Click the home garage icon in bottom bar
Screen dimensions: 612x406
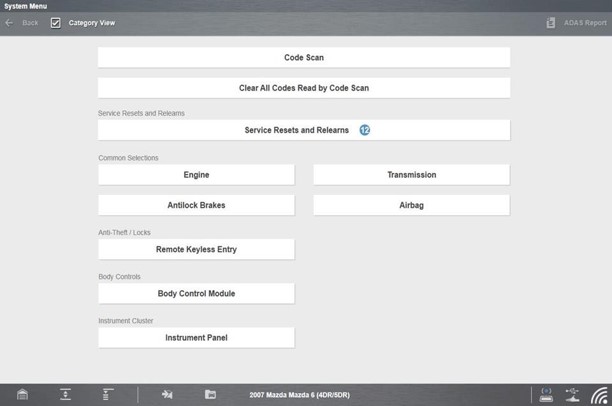coord(22,394)
